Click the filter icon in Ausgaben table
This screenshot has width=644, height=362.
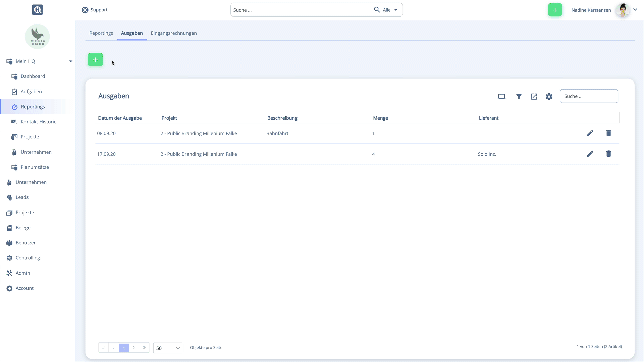point(518,96)
